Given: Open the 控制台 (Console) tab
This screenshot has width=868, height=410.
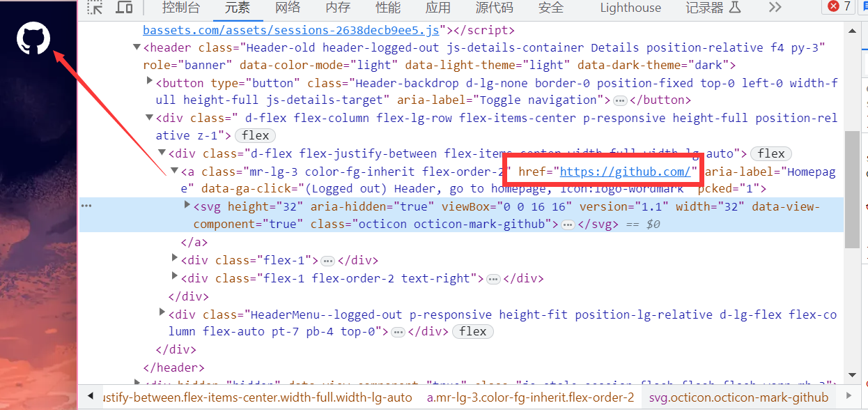Looking at the screenshot, I should (181, 8).
